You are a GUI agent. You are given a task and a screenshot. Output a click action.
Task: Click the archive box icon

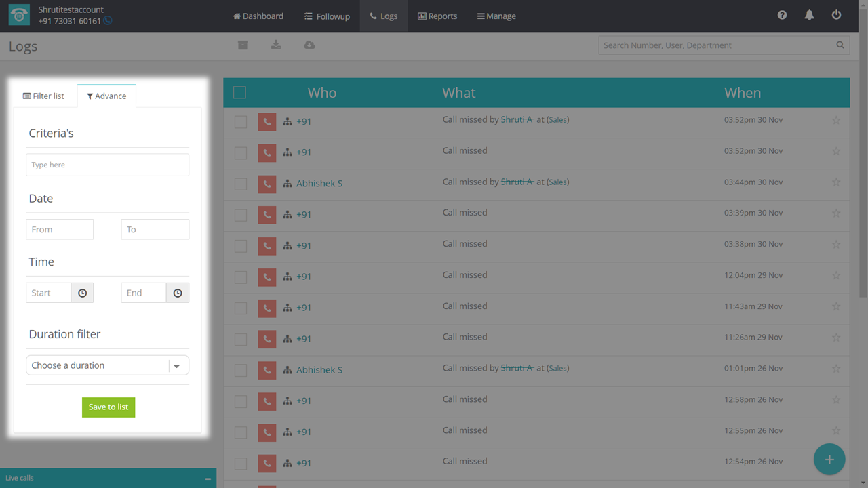(x=242, y=45)
